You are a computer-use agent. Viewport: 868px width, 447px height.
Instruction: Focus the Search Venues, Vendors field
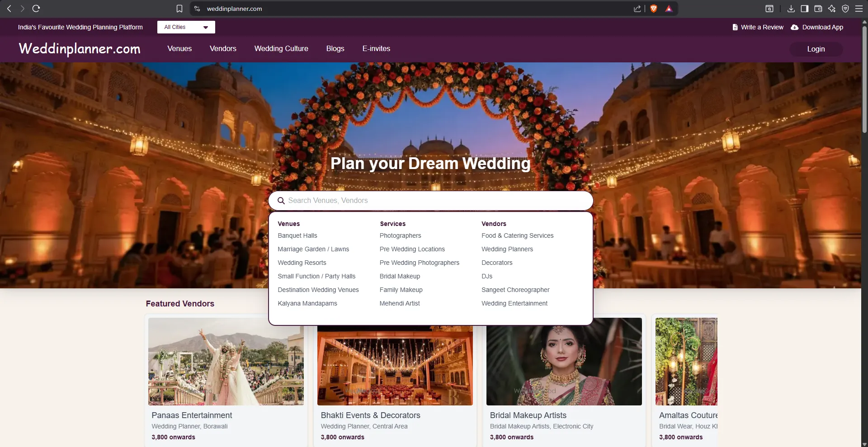(431, 201)
